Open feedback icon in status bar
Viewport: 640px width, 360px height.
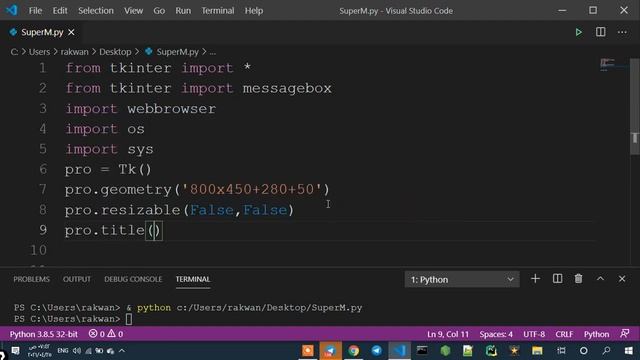(624, 334)
